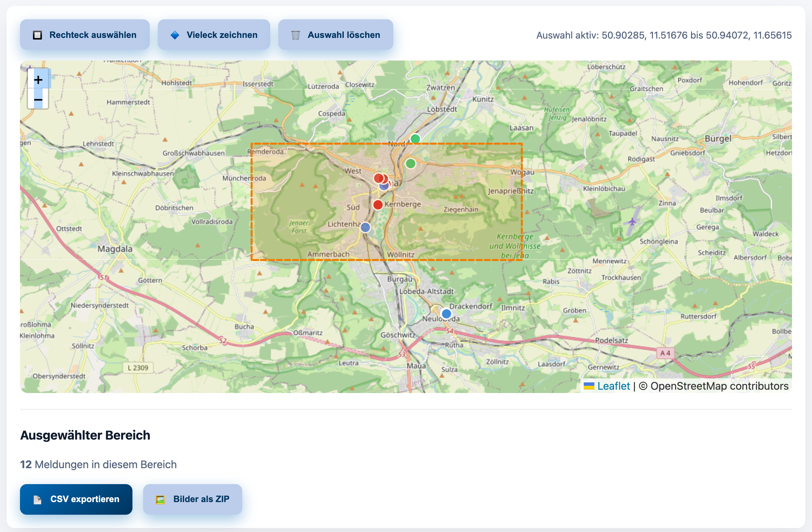The width and height of the screenshot is (812, 532).
Task: Click the Schöngleina map label
Action: [x=659, y=241]
